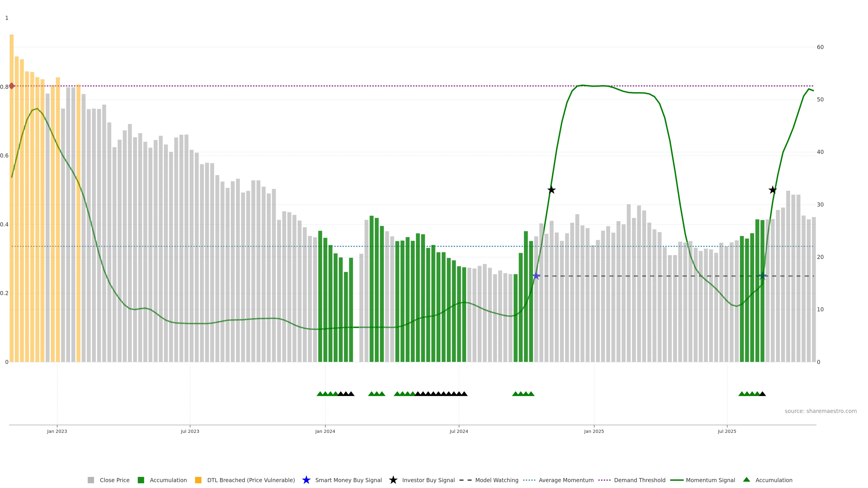Toggle the Average Momentum legend label
The width and height of the screenshot is (868, 488).
tap(566, 480)
